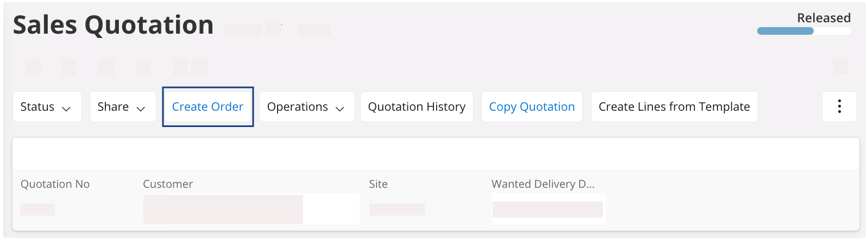Click the Released status label

click(823, 18)
